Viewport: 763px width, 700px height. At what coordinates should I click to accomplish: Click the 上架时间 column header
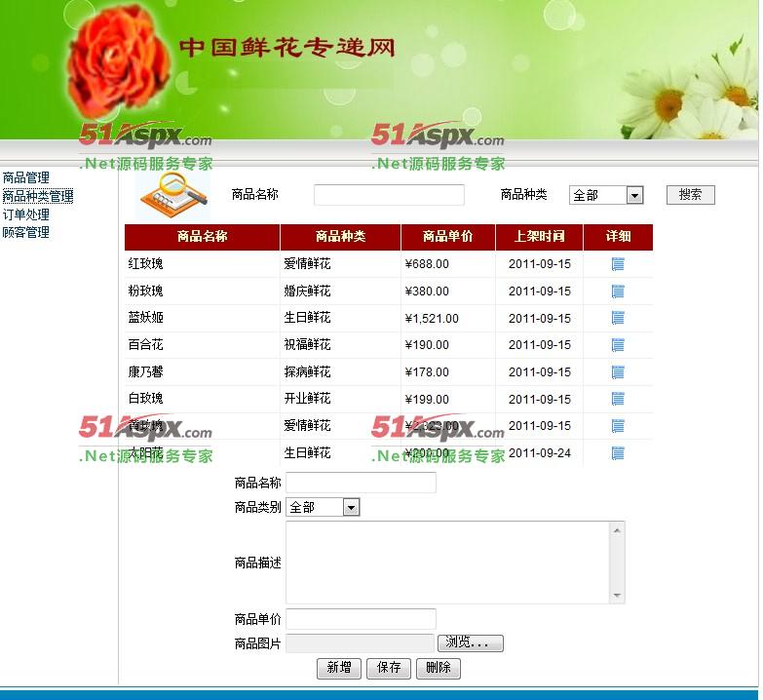pos(539,237)
